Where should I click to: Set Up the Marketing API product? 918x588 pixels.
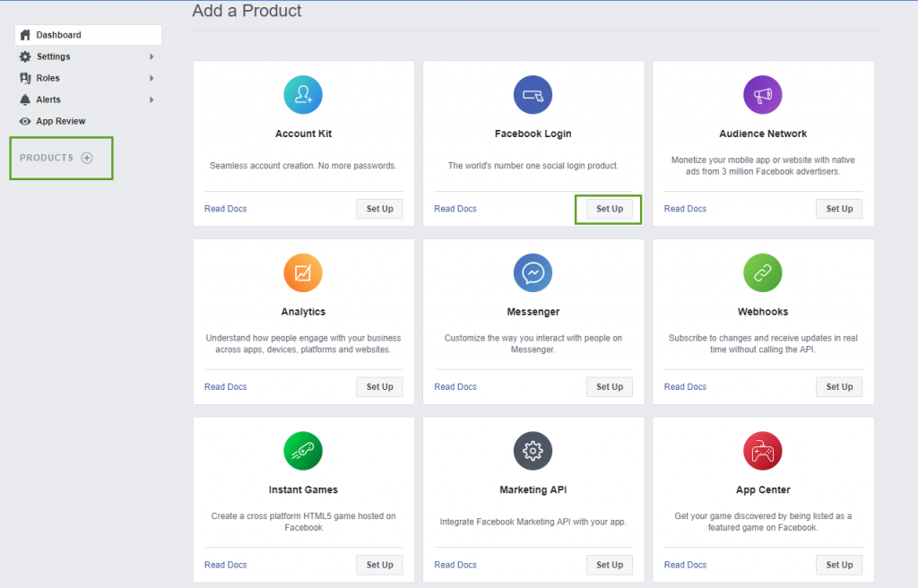click(x=610, y=565)
